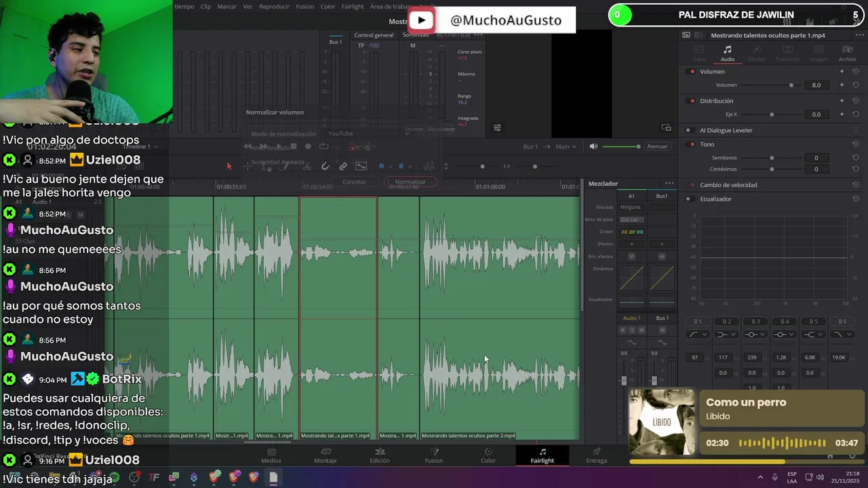Viewport: 868px width, 488px height.
Task: Add an effect to Bus1 channel
Action: coord(662,244)
